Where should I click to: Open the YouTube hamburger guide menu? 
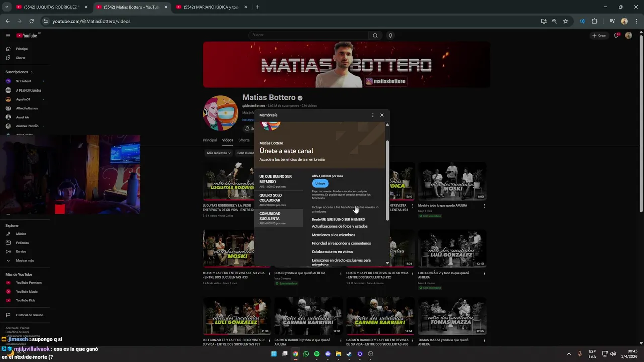point(8,35)
